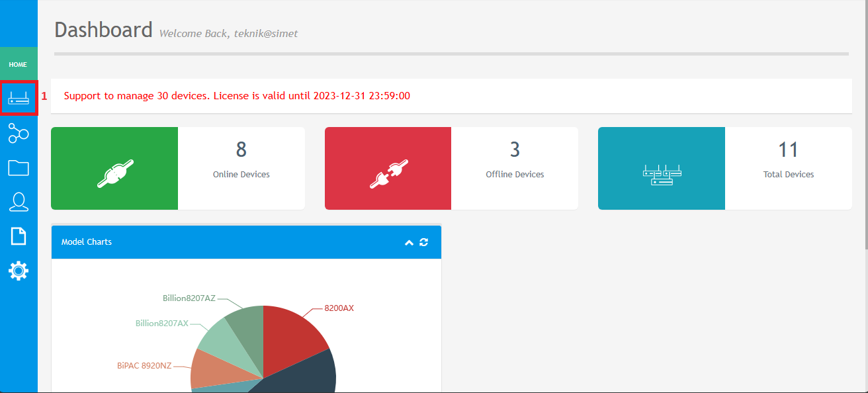
Task: Refresh the Model Charts panel
Action: [424, 242]
